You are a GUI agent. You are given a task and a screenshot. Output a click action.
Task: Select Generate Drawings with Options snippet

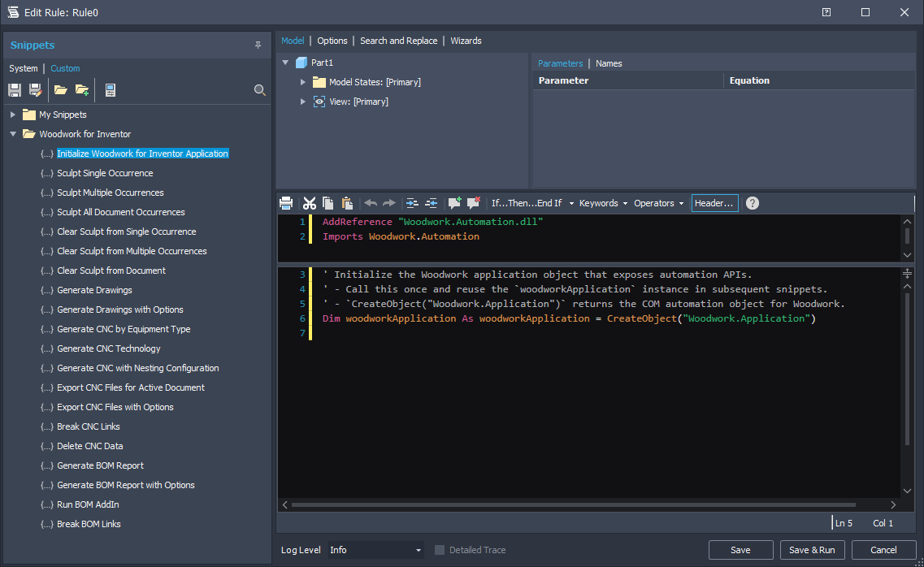coord(120,309)
